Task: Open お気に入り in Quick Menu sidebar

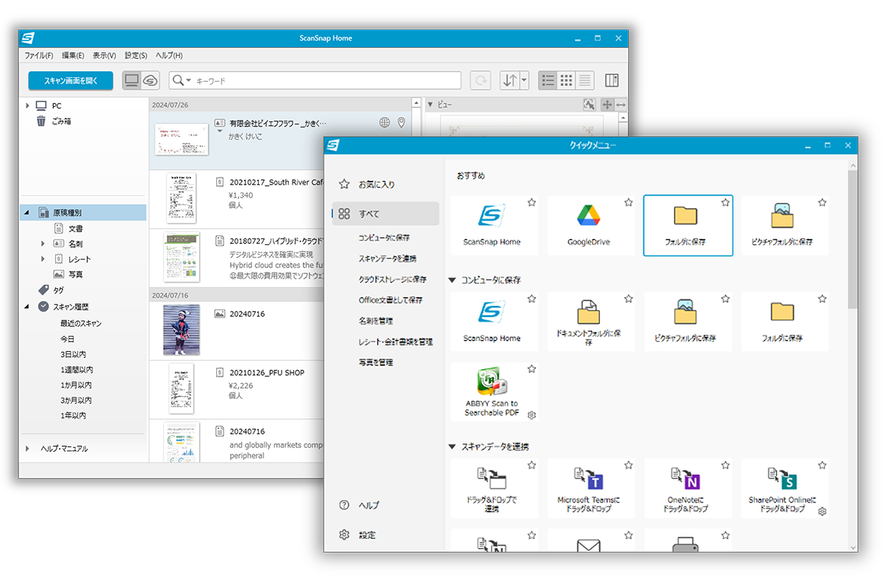Action: pos(377,184)
